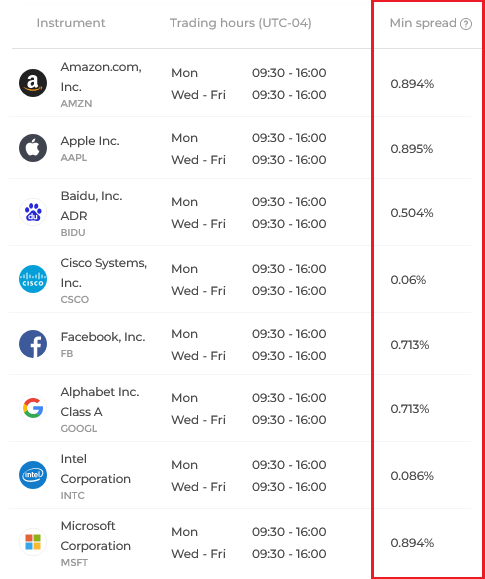Click the Min spread help question mark
485x579 pixels.
tap(466, 24)
